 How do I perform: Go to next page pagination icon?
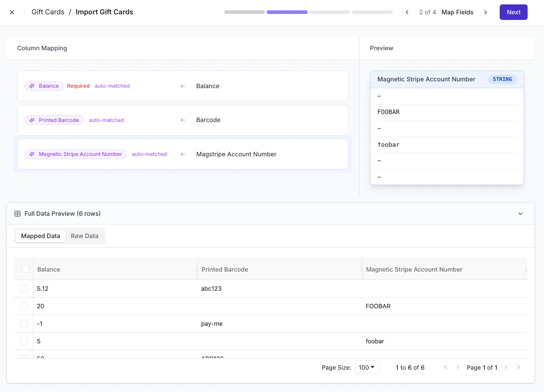506,367
